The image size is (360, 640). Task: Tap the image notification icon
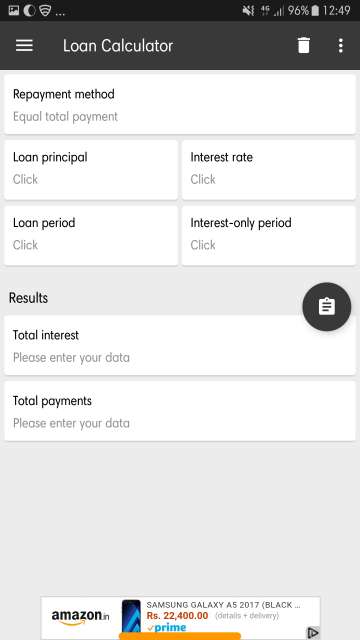pyautogui.click(x=13, y=11)
